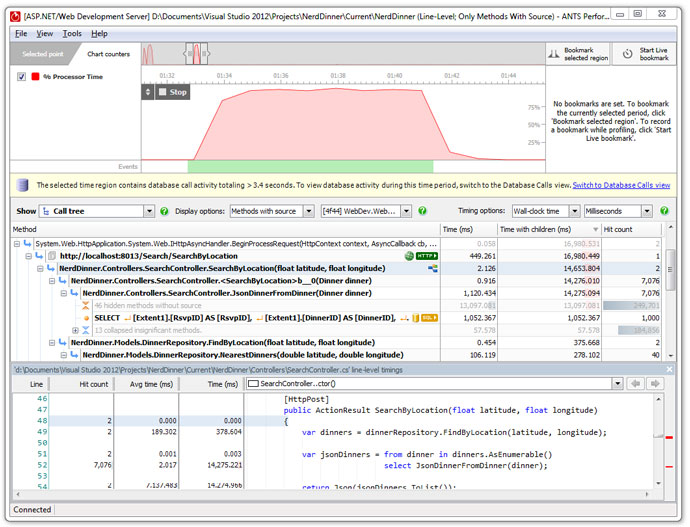Open the Call tree view dropdown
The width and height of the screenshot is (690, 527).
pos(149,211)
